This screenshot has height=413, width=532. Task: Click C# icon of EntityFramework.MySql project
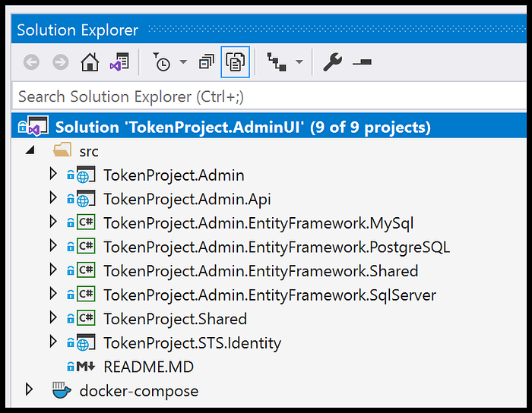[x=86, y=222]
